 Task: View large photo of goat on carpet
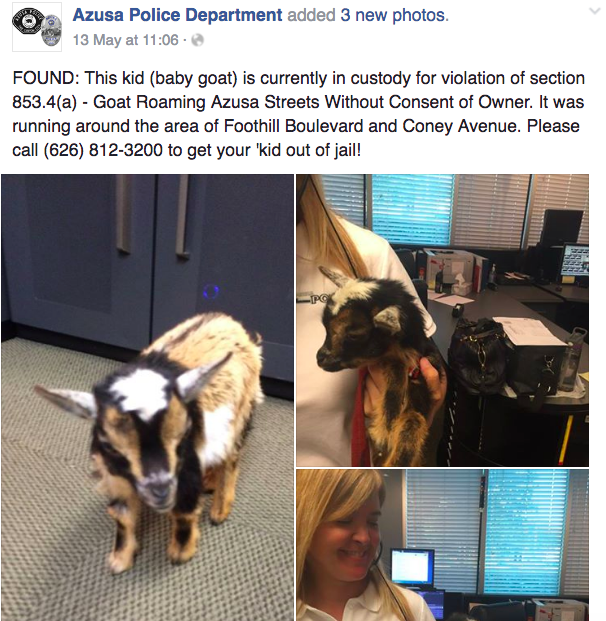[147, 398]
